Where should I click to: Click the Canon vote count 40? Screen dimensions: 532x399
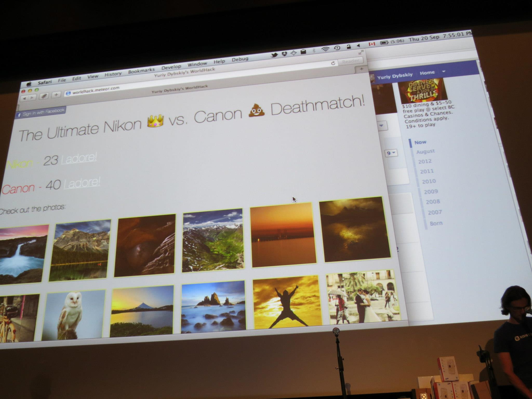(x=53, y=185)
